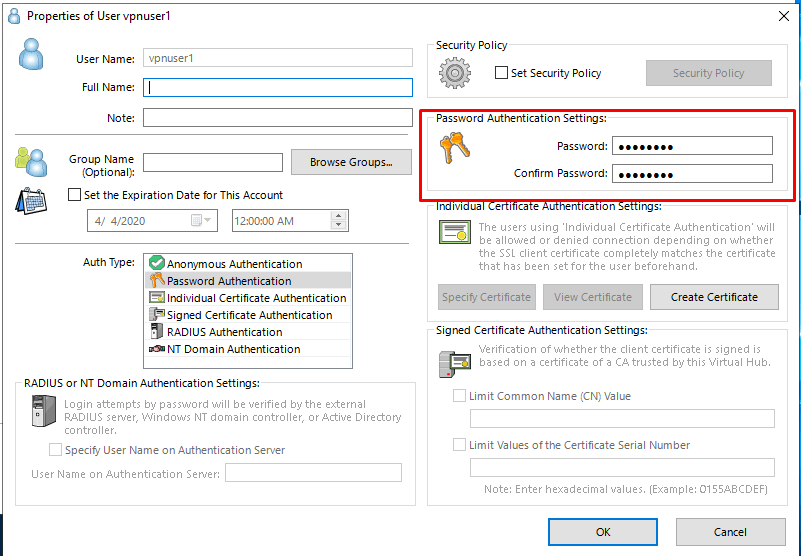Select Anonymous Authentication auth type
Viewport: 801px width, 556px height.
pos(234,264)
